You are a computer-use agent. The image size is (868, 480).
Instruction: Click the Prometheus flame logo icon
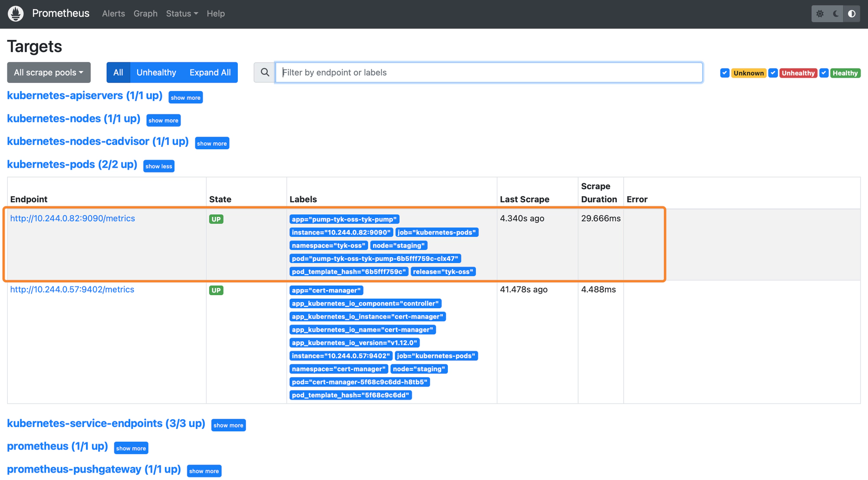[16, 13]
